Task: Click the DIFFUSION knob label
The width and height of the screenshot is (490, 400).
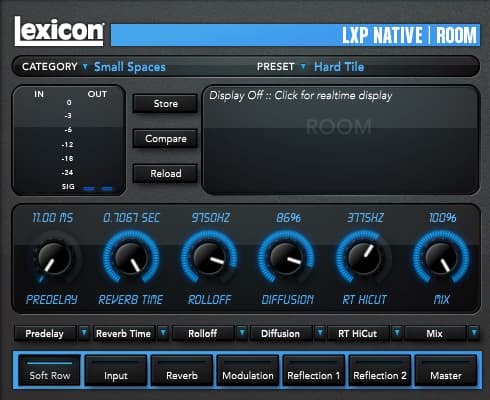Action: [x=287, y=299]
